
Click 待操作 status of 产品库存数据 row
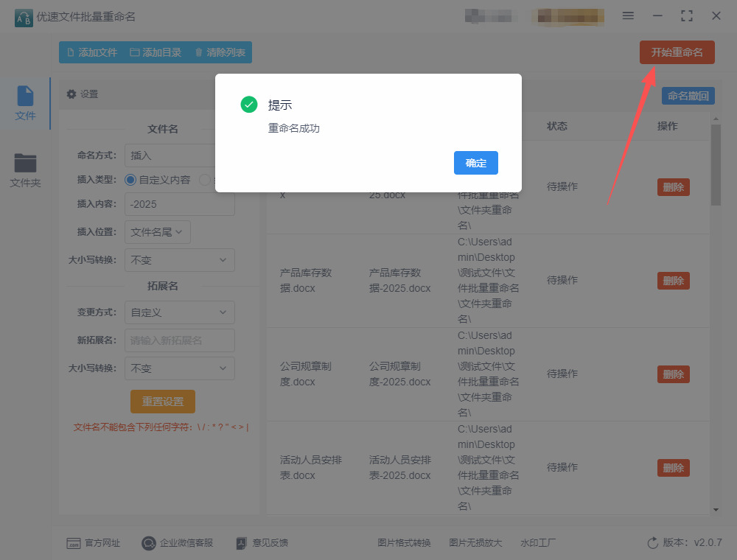(562, 281)
